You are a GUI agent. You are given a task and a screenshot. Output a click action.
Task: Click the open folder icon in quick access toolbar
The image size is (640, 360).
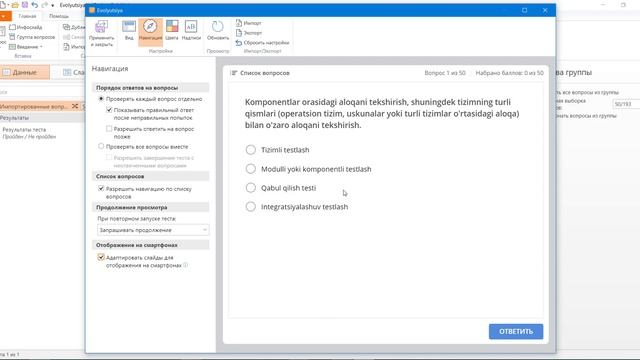pyautogui.click(x=15, y=5)
